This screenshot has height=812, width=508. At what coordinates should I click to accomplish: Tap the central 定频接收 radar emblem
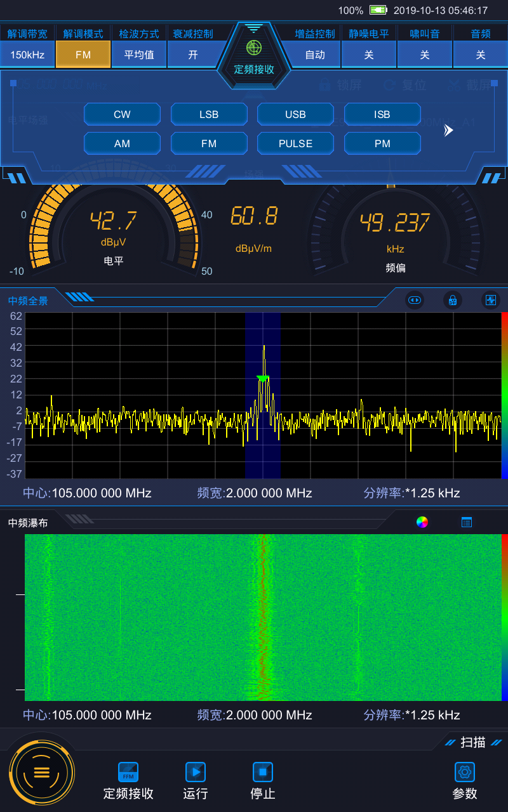(254, 48)
